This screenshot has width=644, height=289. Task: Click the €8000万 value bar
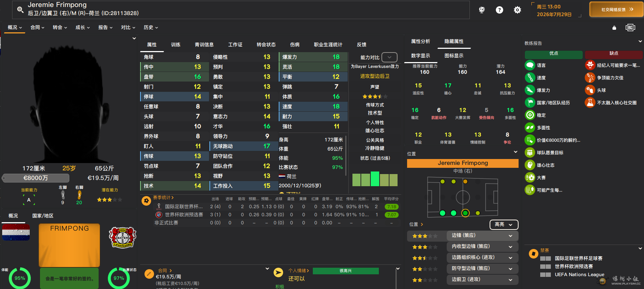(x=36, y=178)
